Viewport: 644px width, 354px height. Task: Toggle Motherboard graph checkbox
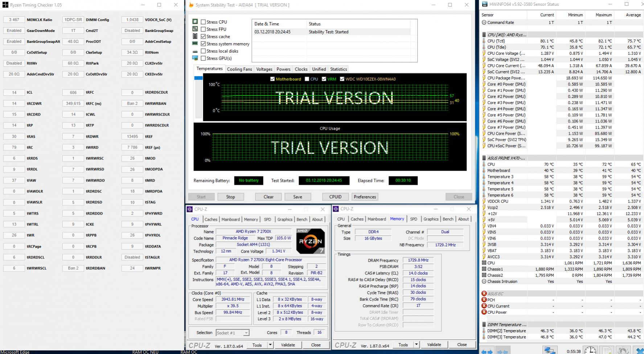pyautogui.click(x=272, y=79)
